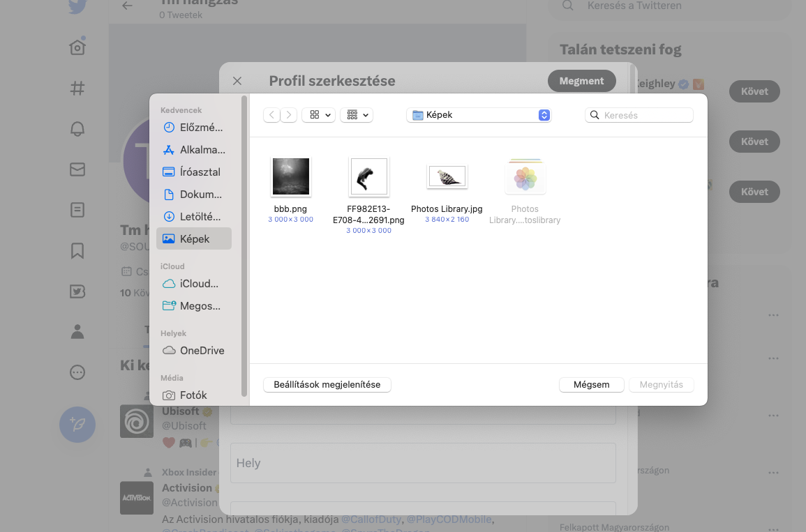806x532 pixels.
Task: Open the Explore hashtag icon
Action: tap(77, 89)
